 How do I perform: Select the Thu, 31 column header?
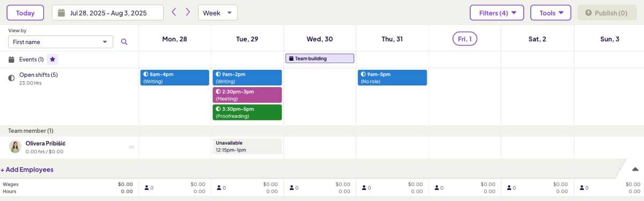[x=392, y=39]
